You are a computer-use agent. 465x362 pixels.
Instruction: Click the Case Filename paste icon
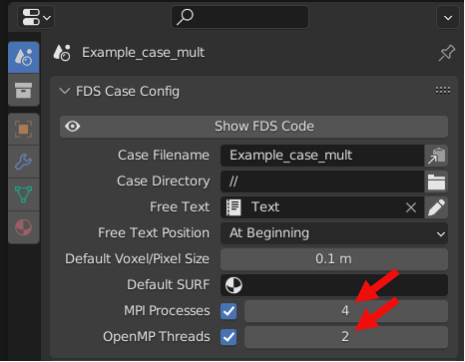click(x=436, y=156)
